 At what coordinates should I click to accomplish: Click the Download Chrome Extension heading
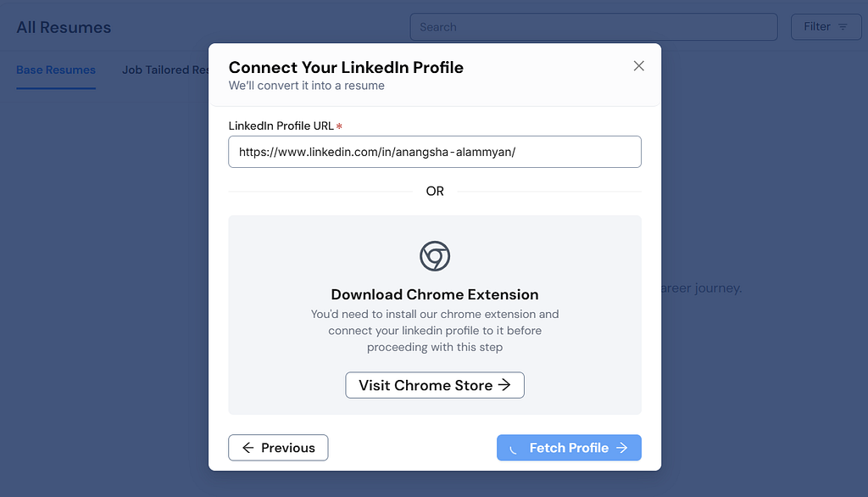click(435, 294)
